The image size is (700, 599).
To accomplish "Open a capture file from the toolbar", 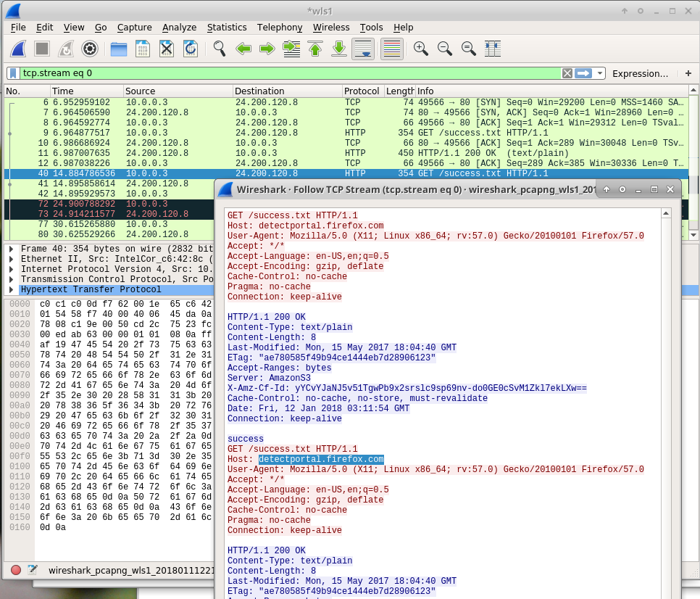I will pos(119,49).
